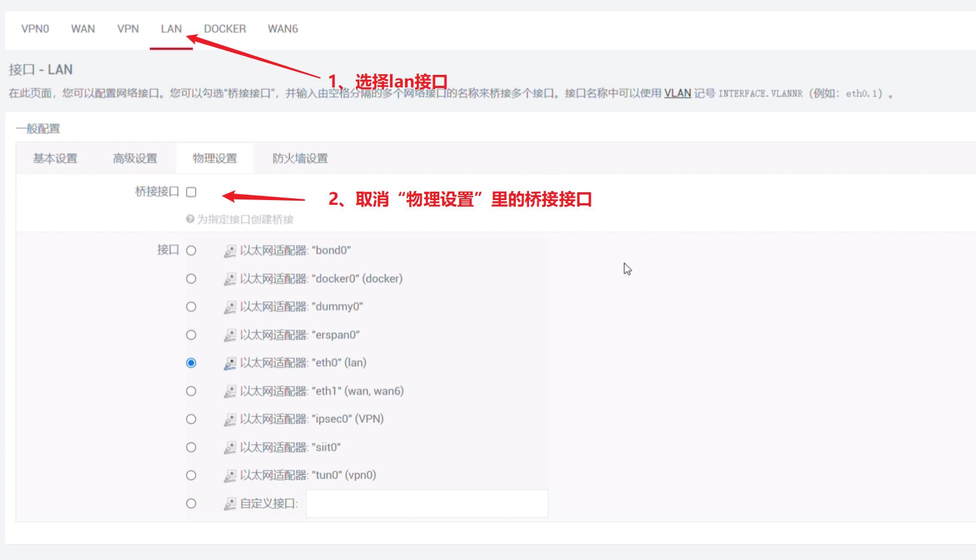This screenshot has width=976, height=560.
Task: Select the erspan0 radio button
Action: [191, 335]
